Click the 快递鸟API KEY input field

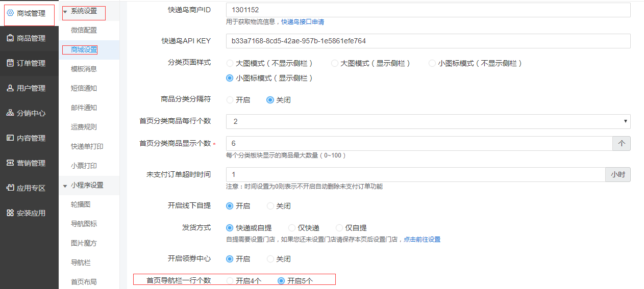click(x=428, y=41)
